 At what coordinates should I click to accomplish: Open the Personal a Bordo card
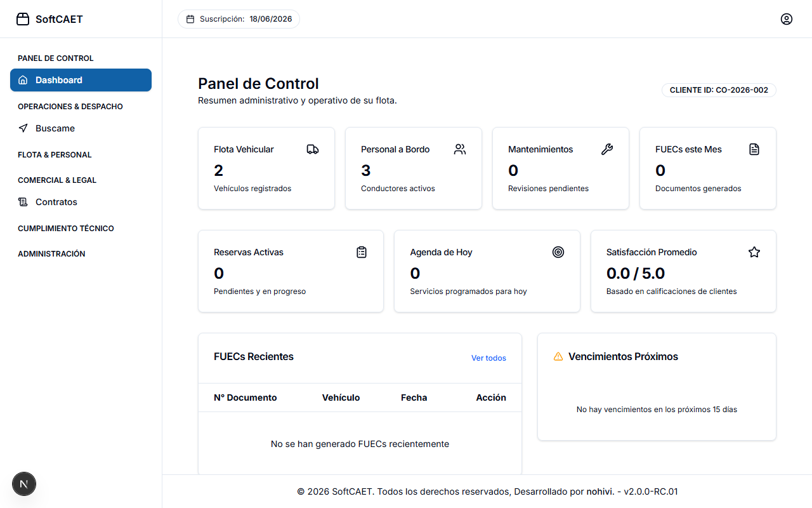click(x=414, y=168)
